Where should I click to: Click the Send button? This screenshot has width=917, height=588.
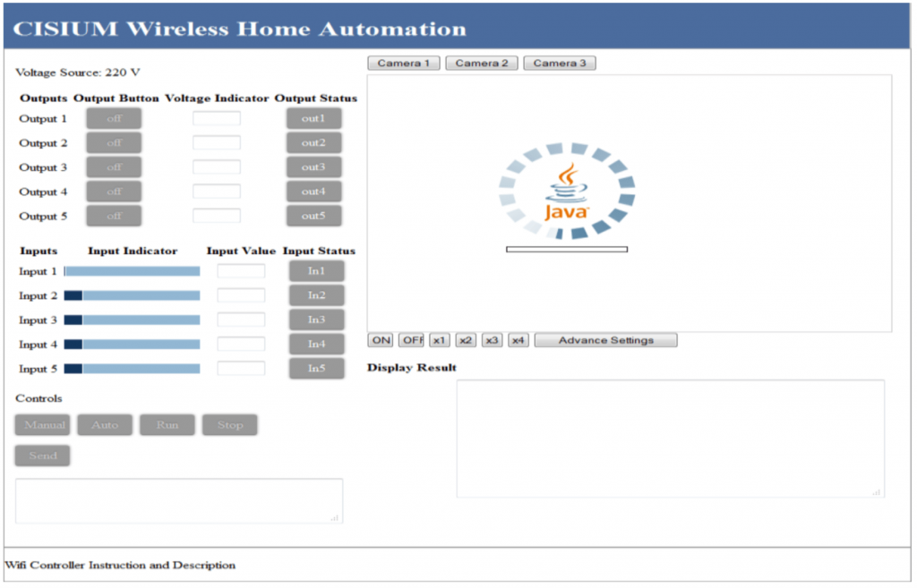43,456
